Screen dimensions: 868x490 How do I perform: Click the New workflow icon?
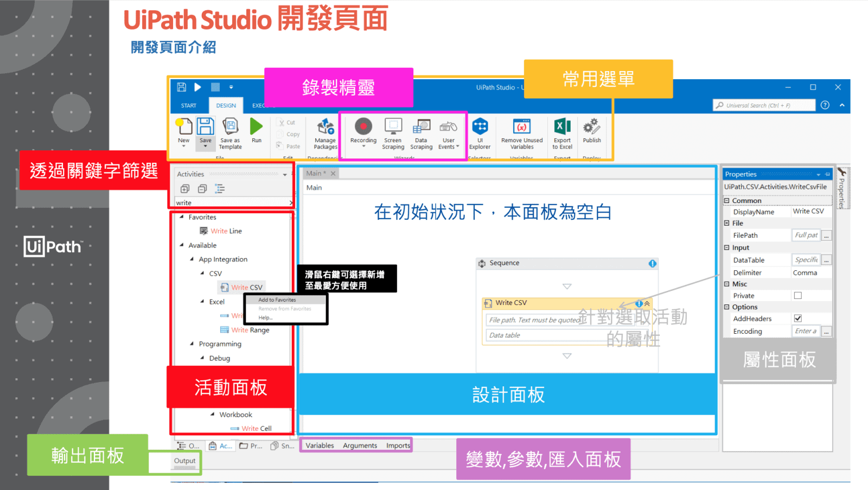point(184,126)
